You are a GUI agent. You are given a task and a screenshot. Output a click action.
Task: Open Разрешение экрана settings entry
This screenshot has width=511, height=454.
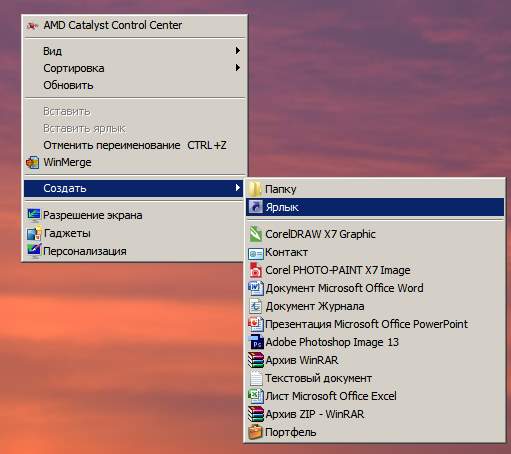click(134, 215)
